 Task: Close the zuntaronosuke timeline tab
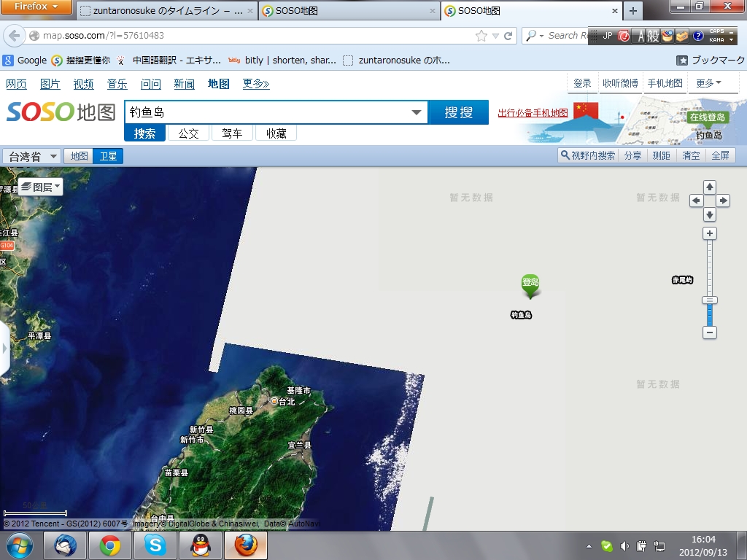click(x=250, y=11)
